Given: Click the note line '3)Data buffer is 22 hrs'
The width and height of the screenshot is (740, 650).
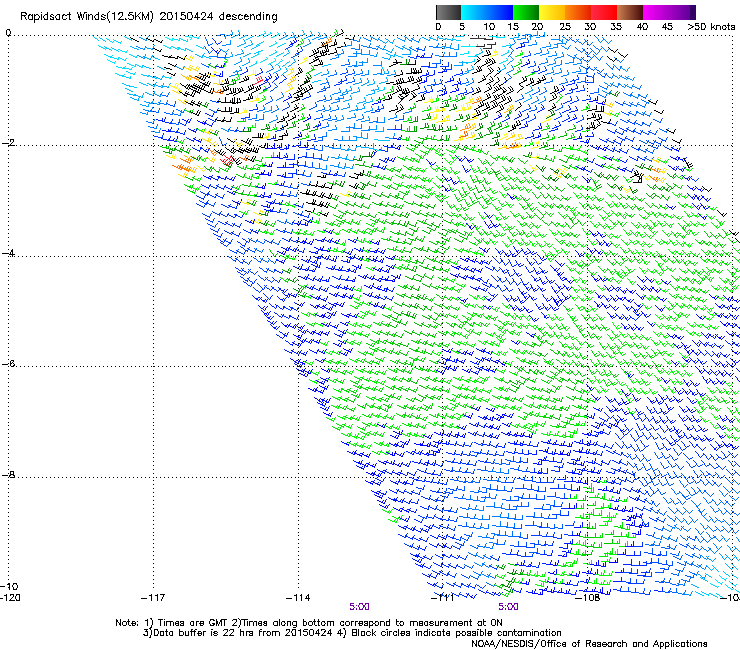Looking at the screenshot, I should [352, 633].
